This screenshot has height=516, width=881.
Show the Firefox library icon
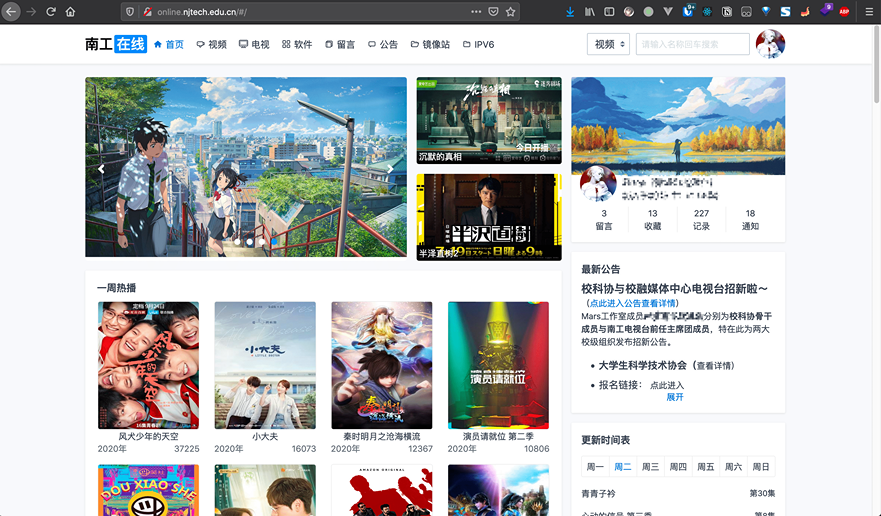(590, 12)
